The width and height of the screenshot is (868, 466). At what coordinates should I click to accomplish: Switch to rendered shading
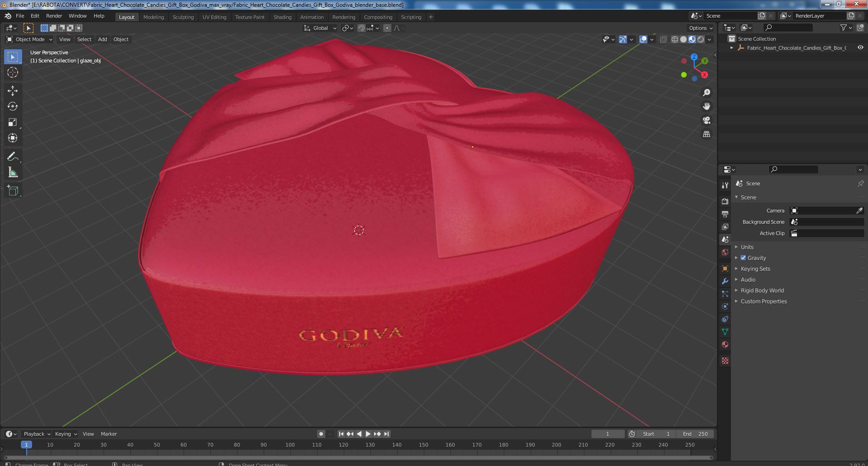[x=701, y=39]
